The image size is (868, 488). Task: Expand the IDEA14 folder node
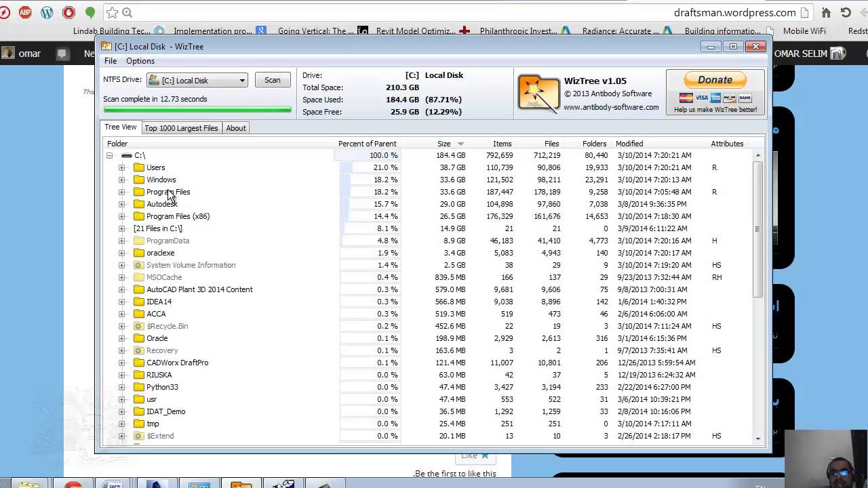coord(121,302)
